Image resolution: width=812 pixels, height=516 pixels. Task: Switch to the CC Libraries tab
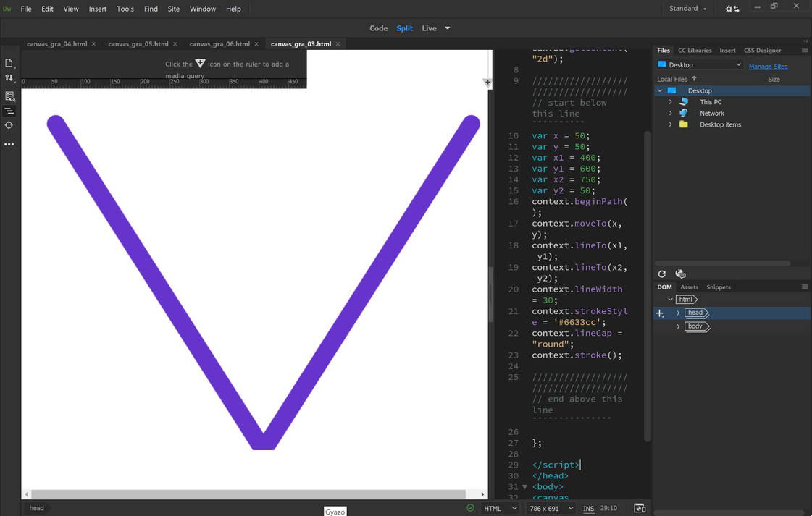click(x=695, y=50)
